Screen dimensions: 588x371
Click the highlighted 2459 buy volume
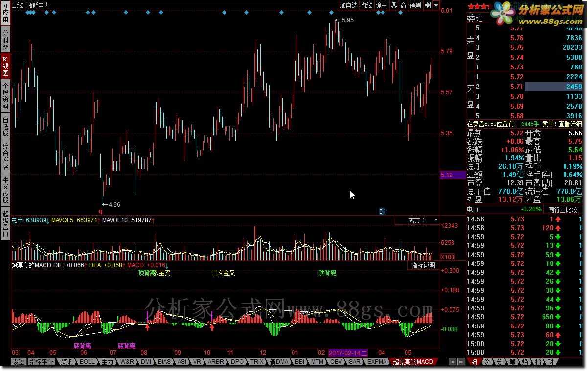click(554, 87)
